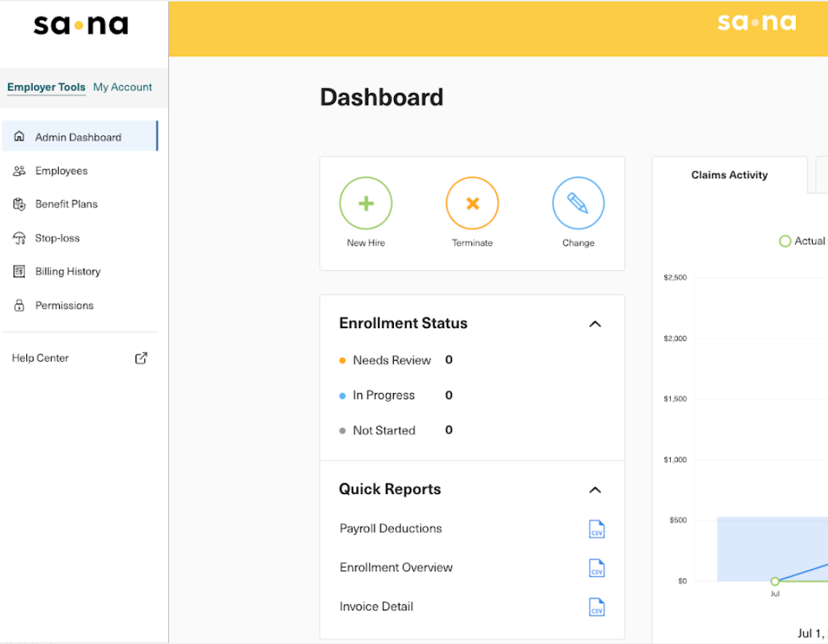Viewport: 828px width, 644px height.
Task: Collapse the Enrollment Status section
Action: (595, 324)
